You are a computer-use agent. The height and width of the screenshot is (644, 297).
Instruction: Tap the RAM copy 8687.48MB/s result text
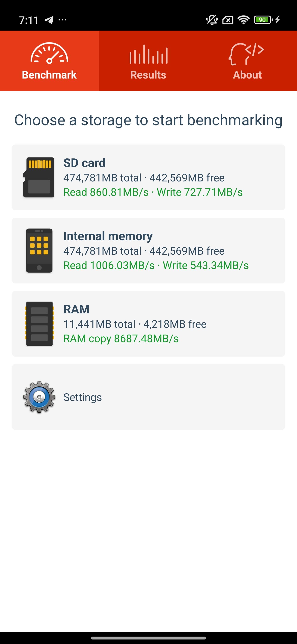(121, 339)
